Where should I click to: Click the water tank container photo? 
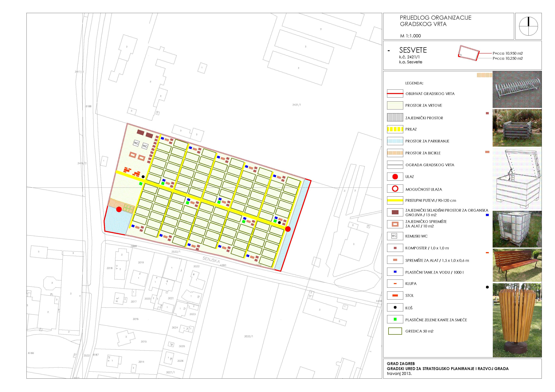[517, 229]
